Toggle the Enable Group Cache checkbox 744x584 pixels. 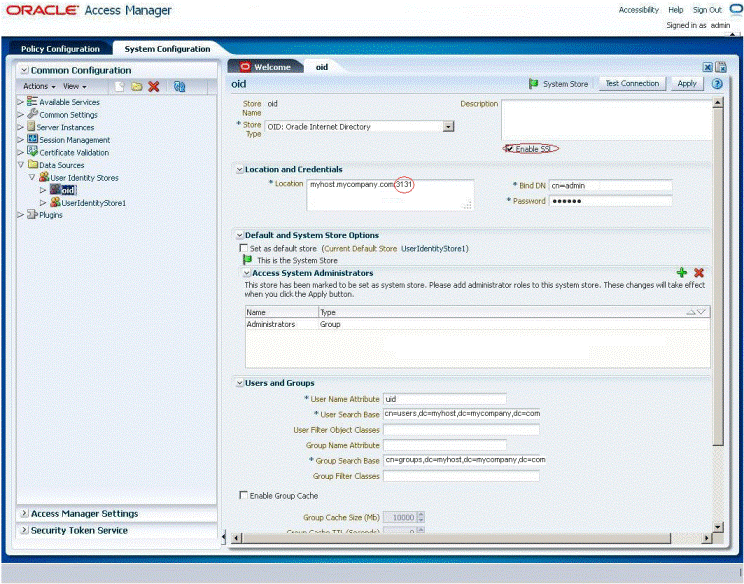[243, 495]
